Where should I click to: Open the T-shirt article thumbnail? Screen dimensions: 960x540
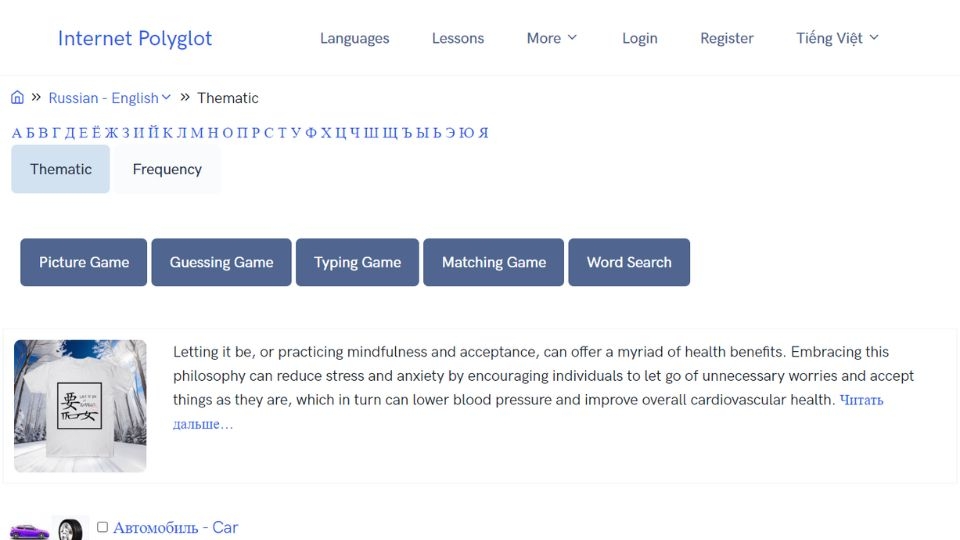pos(80,406)
